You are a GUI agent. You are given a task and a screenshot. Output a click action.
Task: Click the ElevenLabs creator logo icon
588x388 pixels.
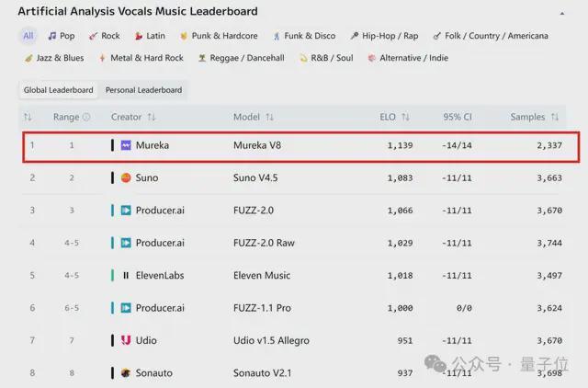coord(126,276)
